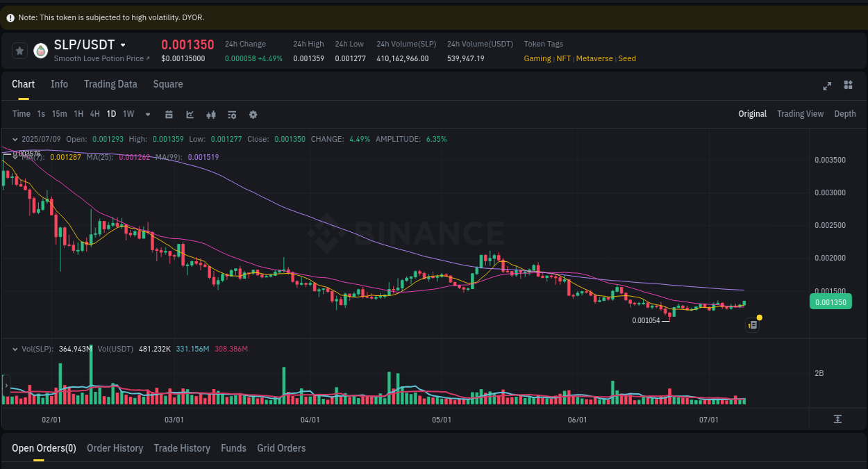
Task: Select the 1W timeframe
Action: pyautogui.click(x=128, y=114)
